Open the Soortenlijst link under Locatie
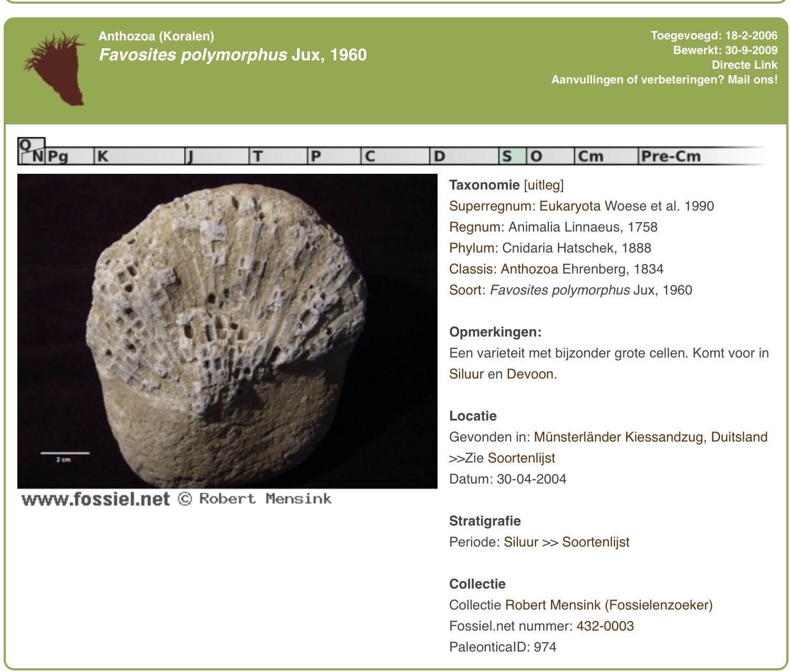The width and height of the screenshot is (790, 672). pos(521,458)
